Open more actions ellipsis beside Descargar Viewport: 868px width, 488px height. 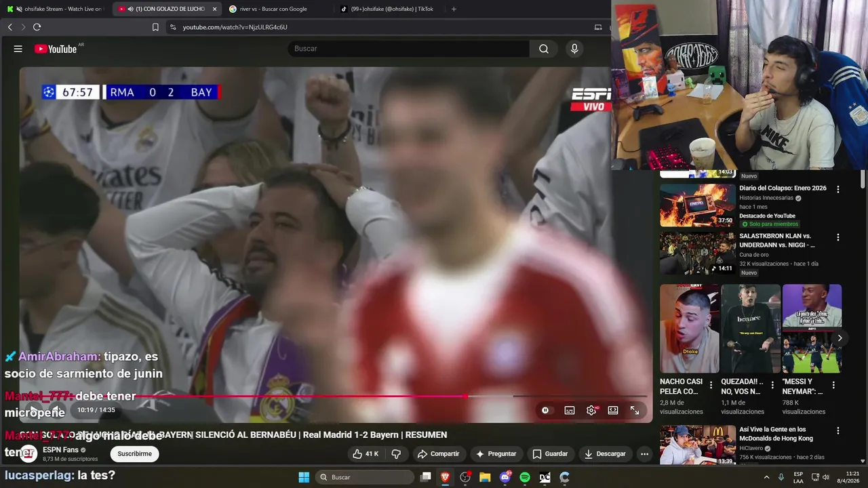click(645, 453)
